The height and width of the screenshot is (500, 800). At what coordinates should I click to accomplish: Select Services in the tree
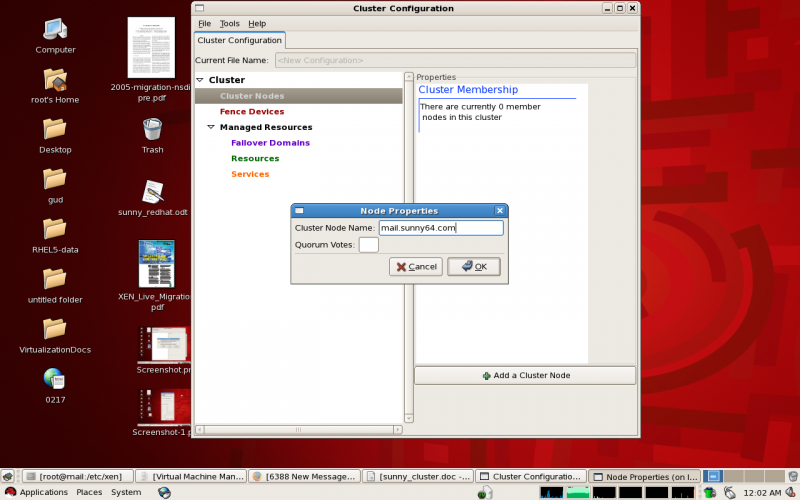(x=250, y=174)
